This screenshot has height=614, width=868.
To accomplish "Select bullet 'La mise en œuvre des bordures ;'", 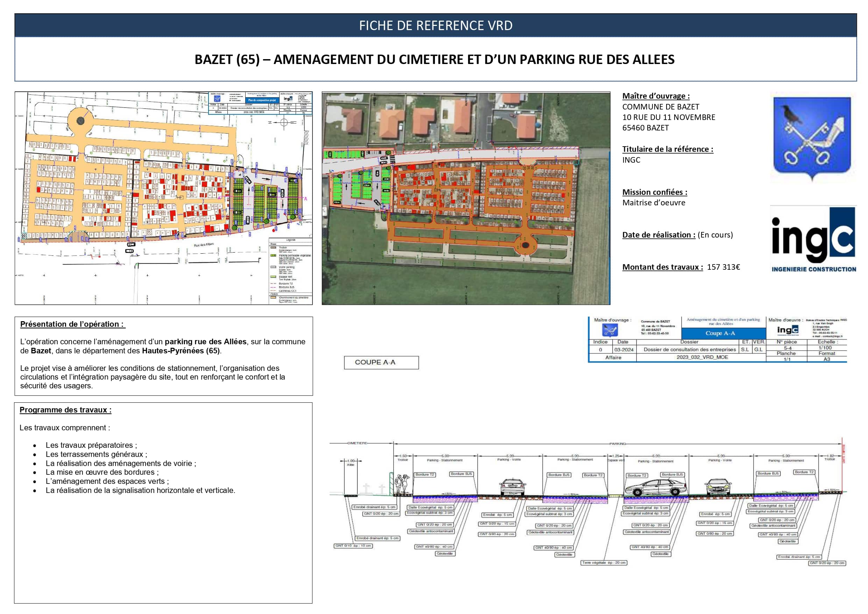I will 102,472.
